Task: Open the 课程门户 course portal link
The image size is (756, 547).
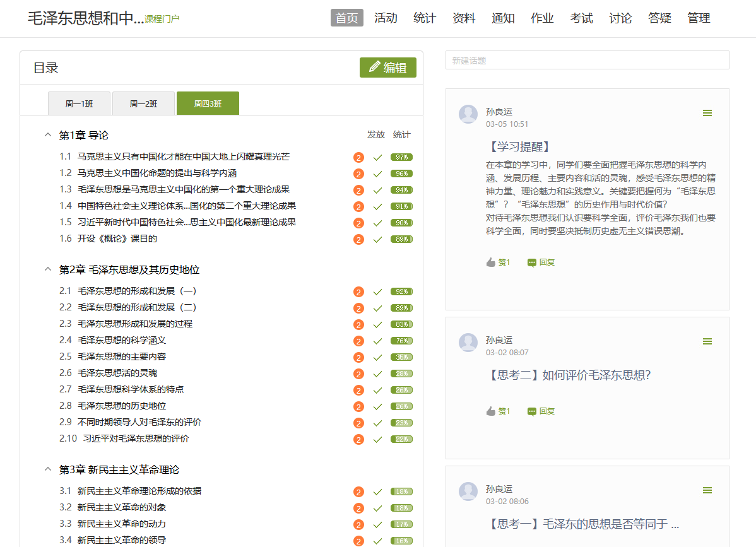Action: pyautogui.click(x=162, y=19)
